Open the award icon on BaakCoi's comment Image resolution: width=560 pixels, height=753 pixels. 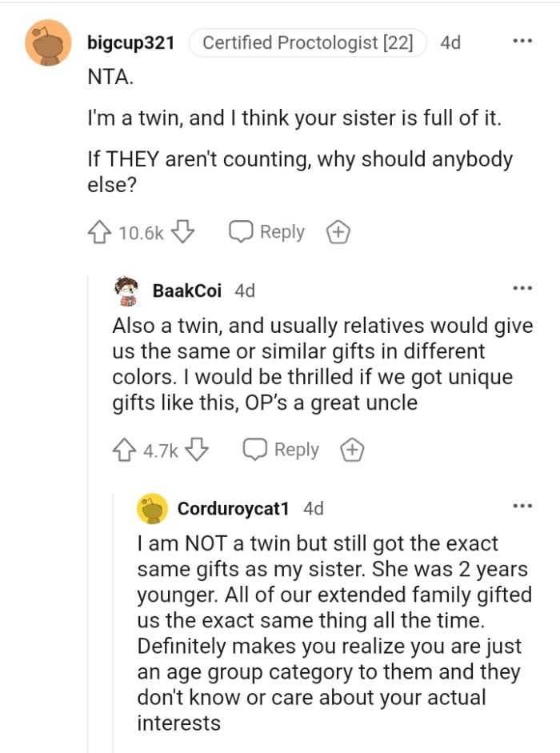coord(352,450)
